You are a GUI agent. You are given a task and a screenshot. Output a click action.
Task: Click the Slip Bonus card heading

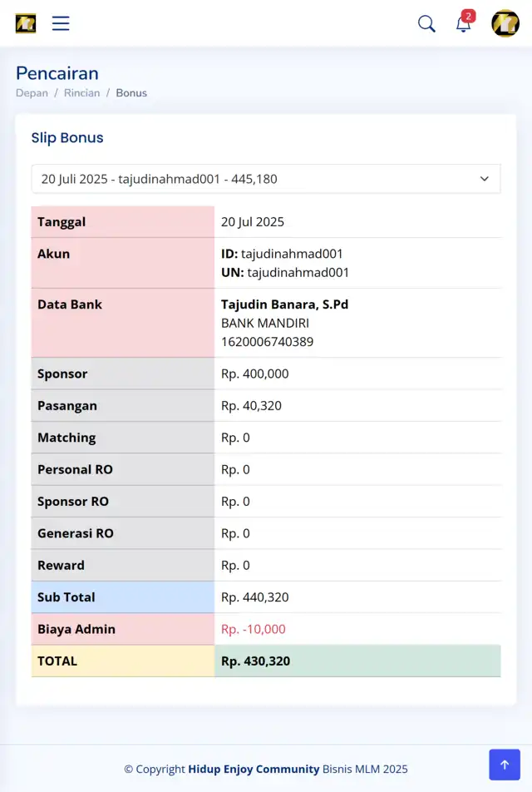tap(67, 137)
